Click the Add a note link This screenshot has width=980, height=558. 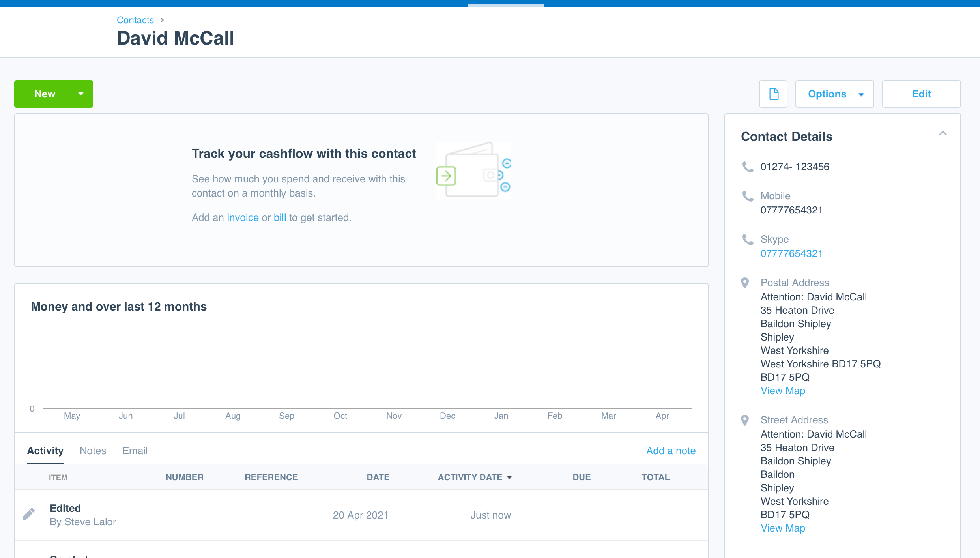point(671,451)
